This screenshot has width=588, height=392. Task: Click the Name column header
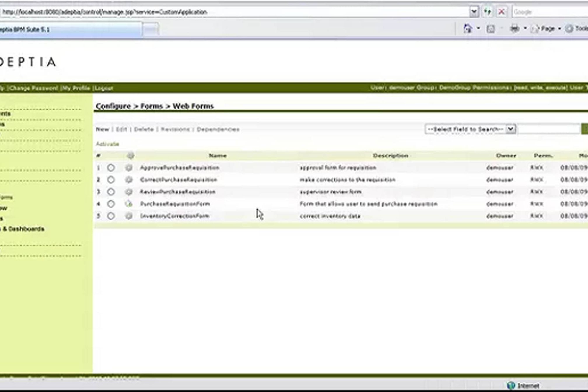218,155
